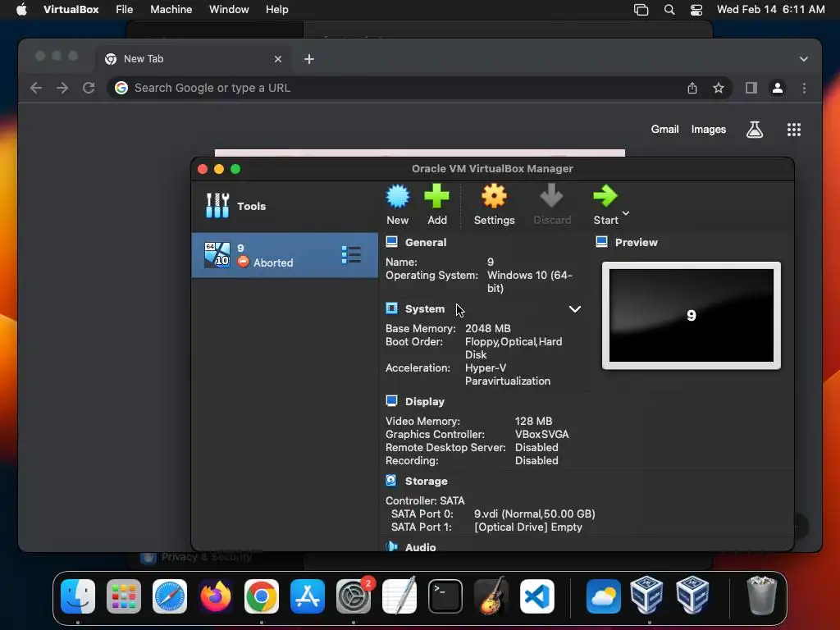Select VM named 9 in machine list
840x630 pixels.
pos(285,255)
